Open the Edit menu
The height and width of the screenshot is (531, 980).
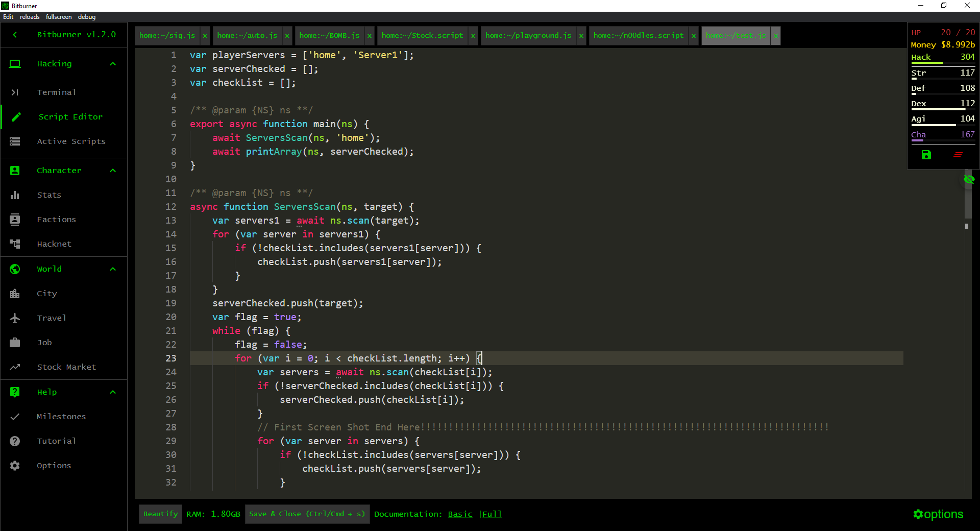point(8,17)
